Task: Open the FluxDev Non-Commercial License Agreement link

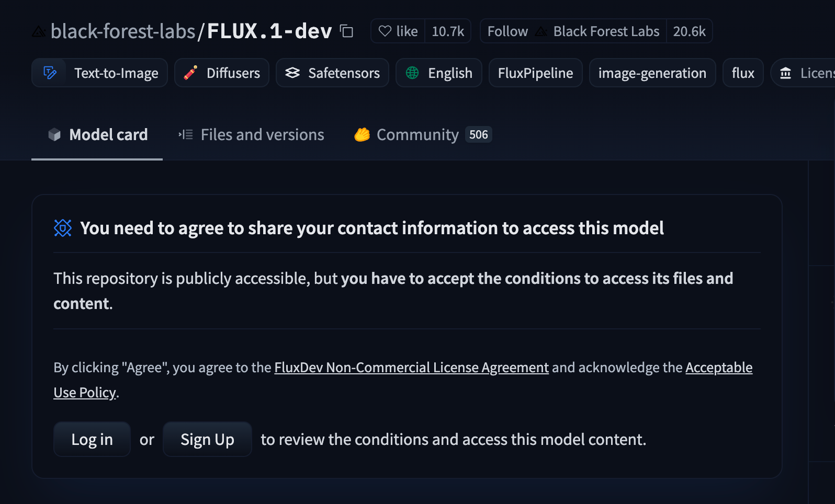Action: click(x=411, y=368)
